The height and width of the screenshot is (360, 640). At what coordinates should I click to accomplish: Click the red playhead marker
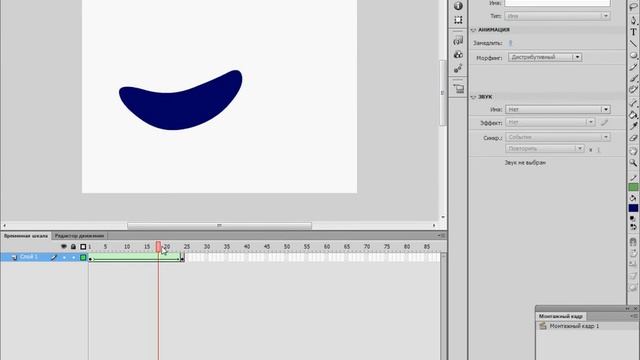pyautogui.click(x=158, y=247)
